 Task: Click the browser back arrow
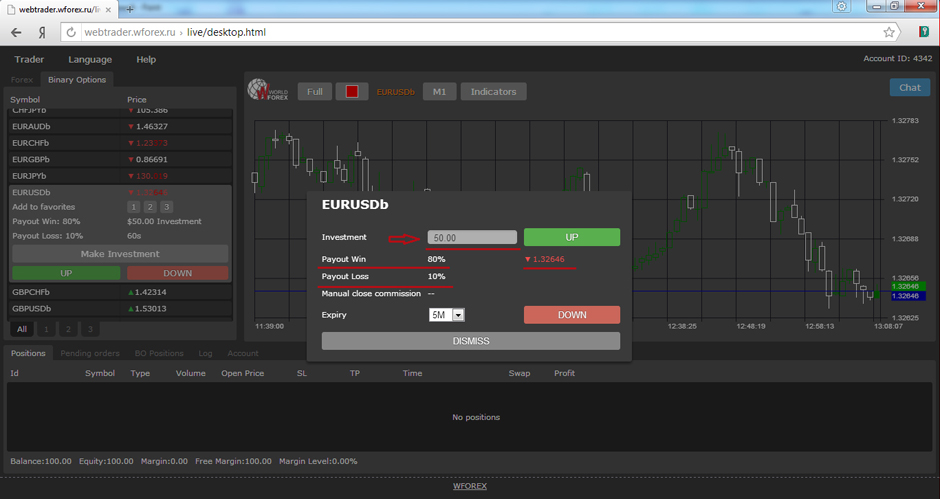coord(16,32)
